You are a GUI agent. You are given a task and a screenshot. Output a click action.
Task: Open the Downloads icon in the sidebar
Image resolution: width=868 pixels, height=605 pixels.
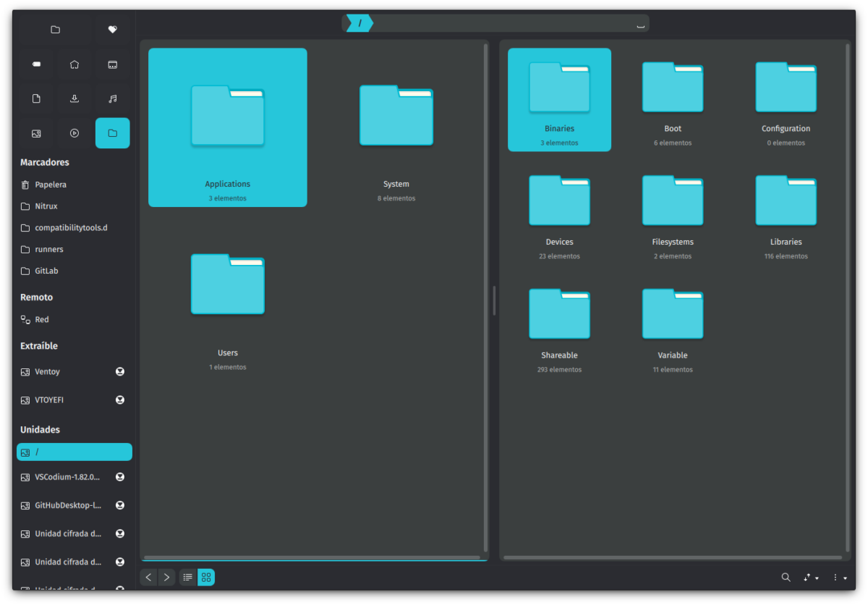click(74, 98)
